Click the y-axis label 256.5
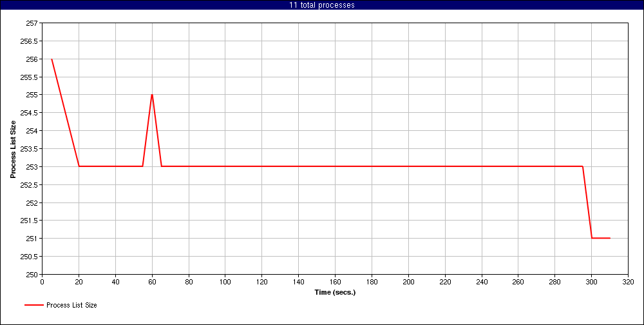Viewport: 644px width, 325px height. tap(30, 41)
